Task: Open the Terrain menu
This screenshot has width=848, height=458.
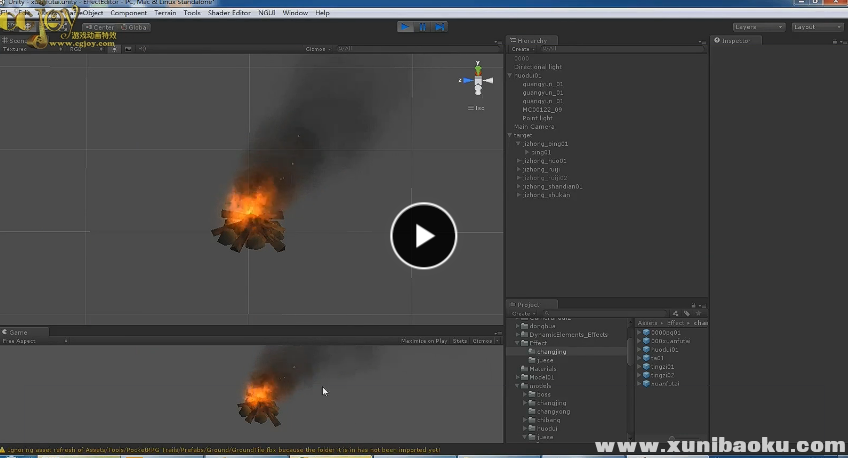Action: click(165, 13)
